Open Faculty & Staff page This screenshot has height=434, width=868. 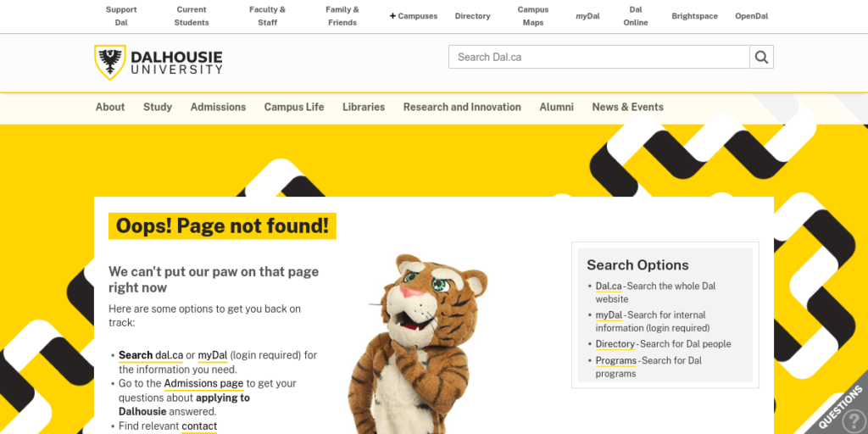[x=267, y=16]
